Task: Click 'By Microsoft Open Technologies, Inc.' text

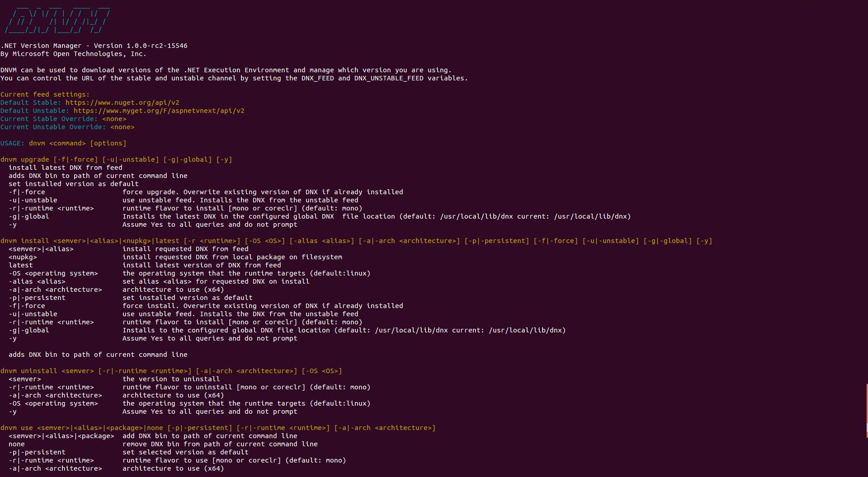Action: 73,54
